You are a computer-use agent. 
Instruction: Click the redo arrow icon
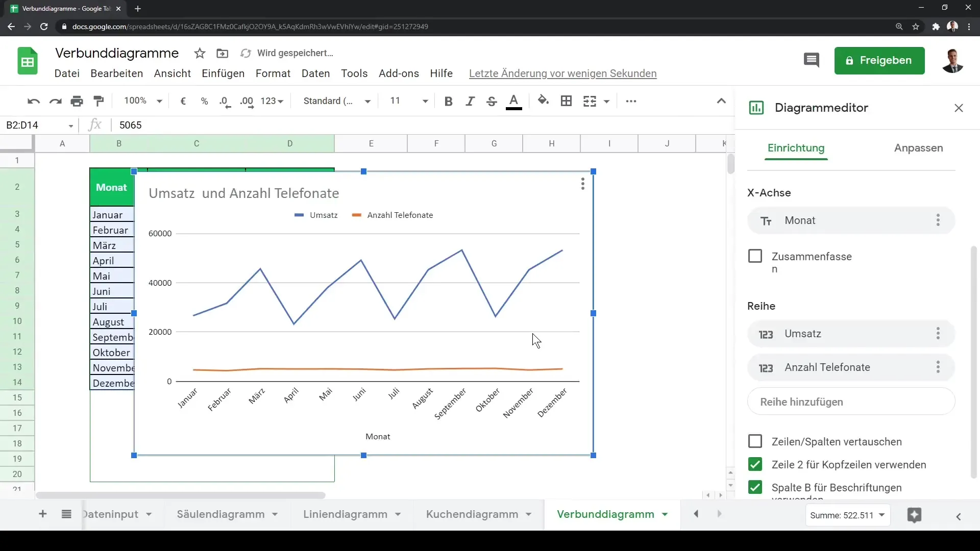55,101
